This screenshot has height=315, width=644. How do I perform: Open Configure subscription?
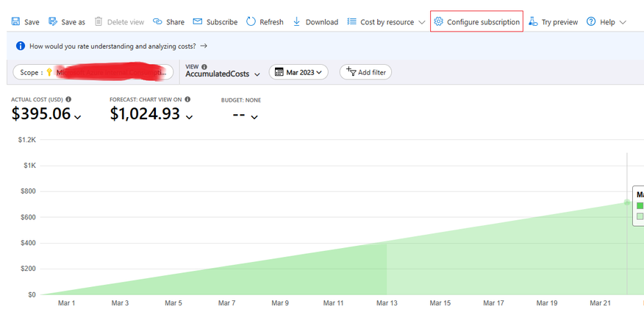pyautogui.click(x=476, y=22)
